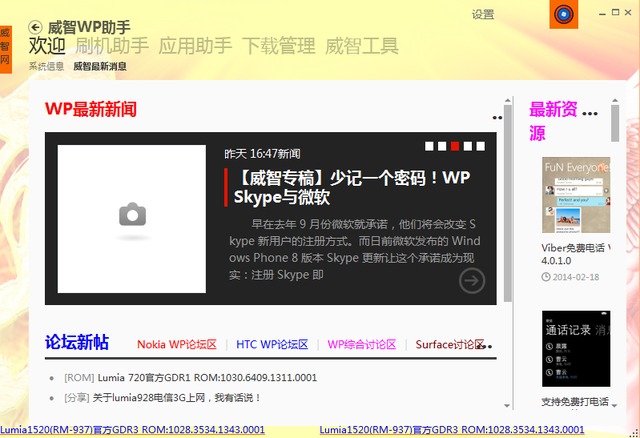Open Viber免费电话 4.0.1.0 title
Screen dimensions: 640x438
click(576, 254)
